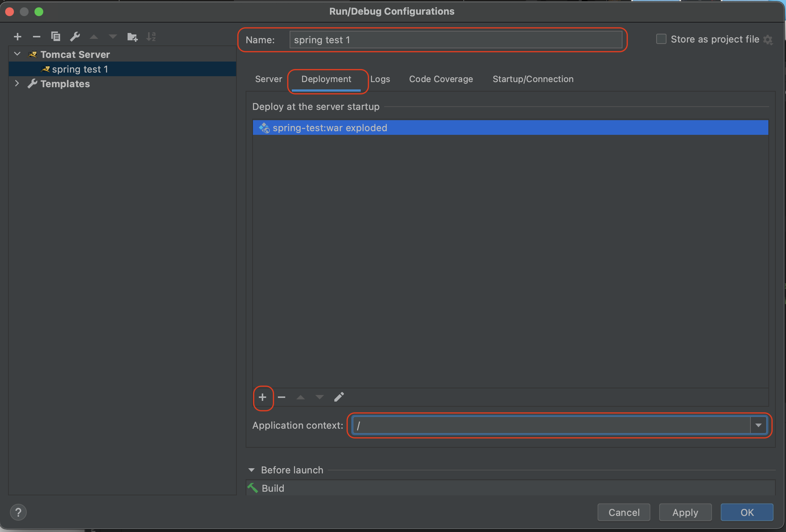Open the Store as project file gear settings

click(768, 40)
